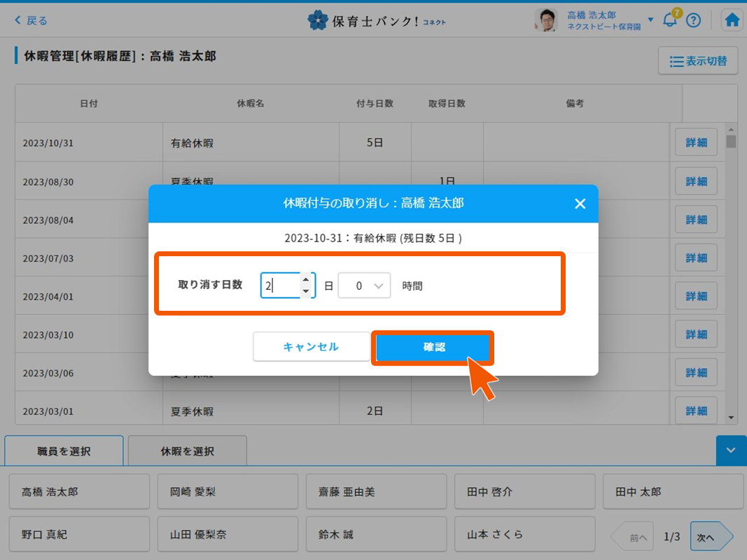Increase 取り消す日数 with up arrow
Screen dimensions: 747x560
[x=305, y=279]
